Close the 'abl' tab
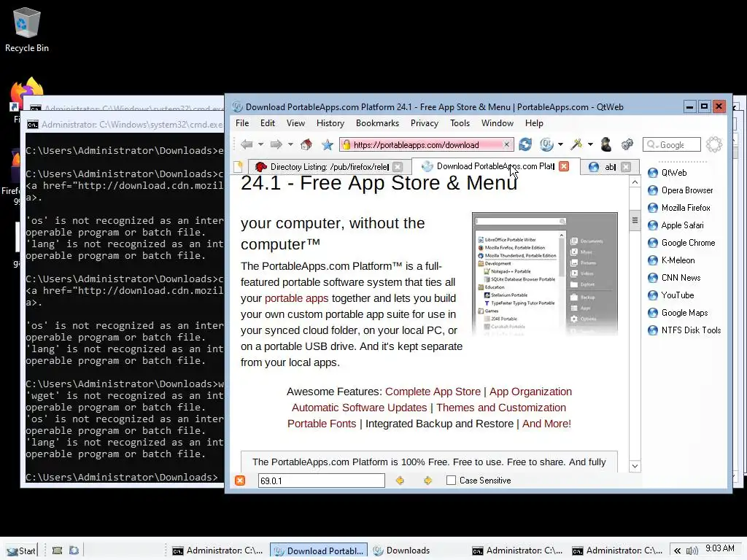This screenshot has width=747, height=560. tap(626, 167)
